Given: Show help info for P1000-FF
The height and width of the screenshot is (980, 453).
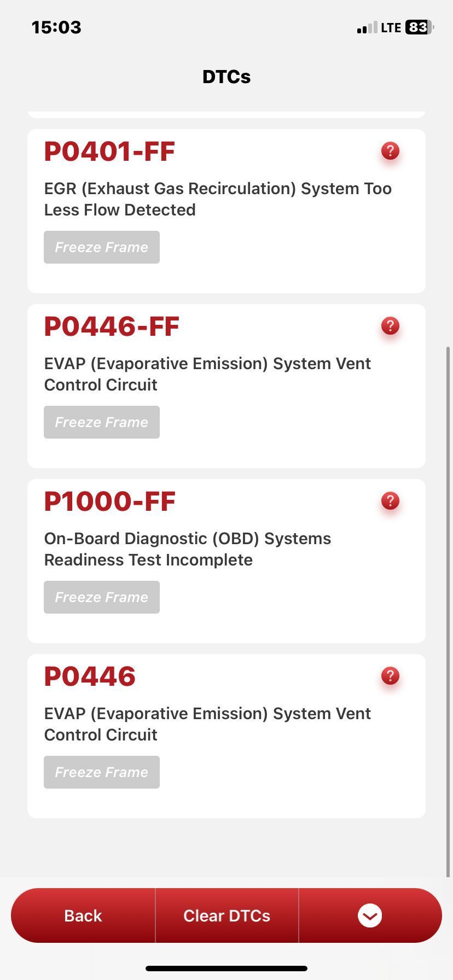Looking at the screenshot, I should click(x=390, y=501).
